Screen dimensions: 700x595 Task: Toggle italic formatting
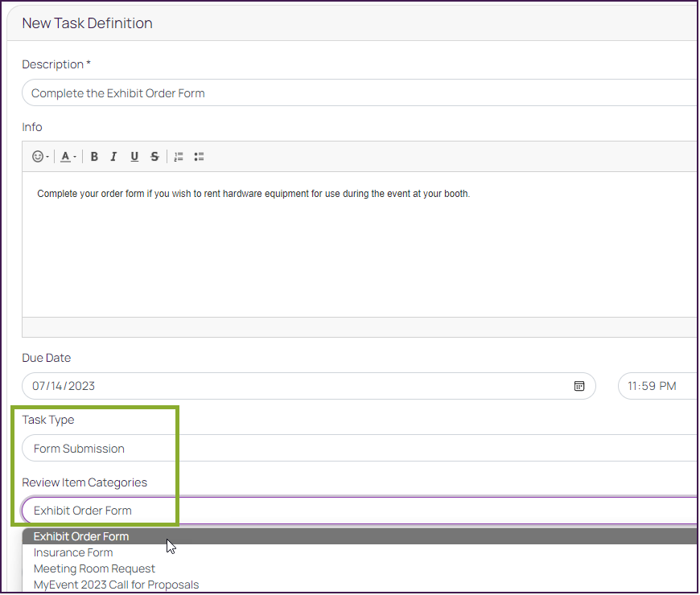point(113,157)
